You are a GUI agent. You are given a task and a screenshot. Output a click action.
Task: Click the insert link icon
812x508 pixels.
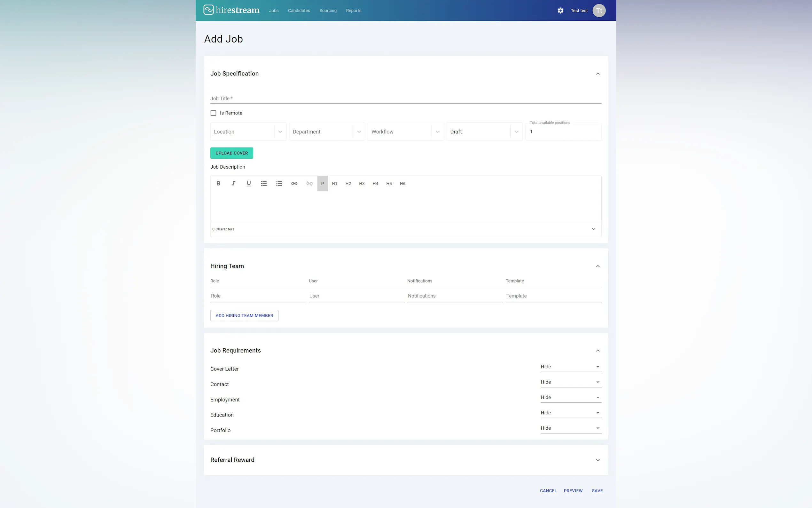click(x=294, y=183)
